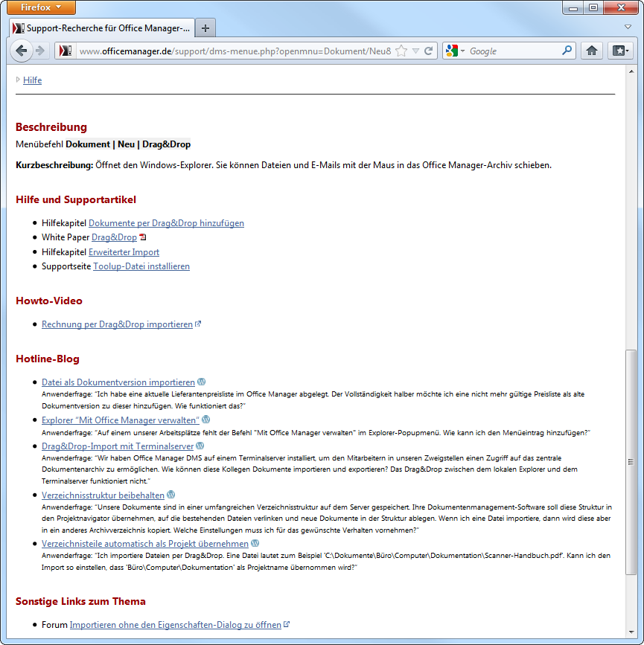Show the list-all-tabs dropdown arrow

point(628,27)
